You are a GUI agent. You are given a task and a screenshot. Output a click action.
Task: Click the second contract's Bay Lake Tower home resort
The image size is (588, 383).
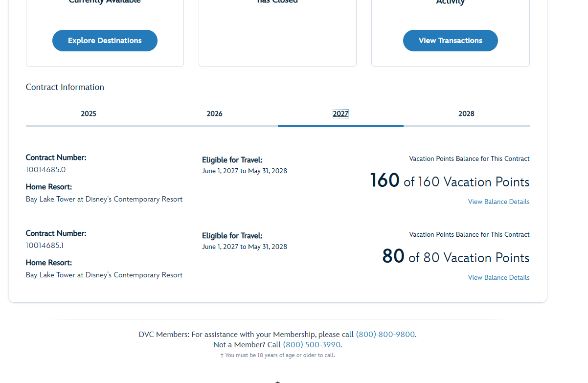pos(104,275)
